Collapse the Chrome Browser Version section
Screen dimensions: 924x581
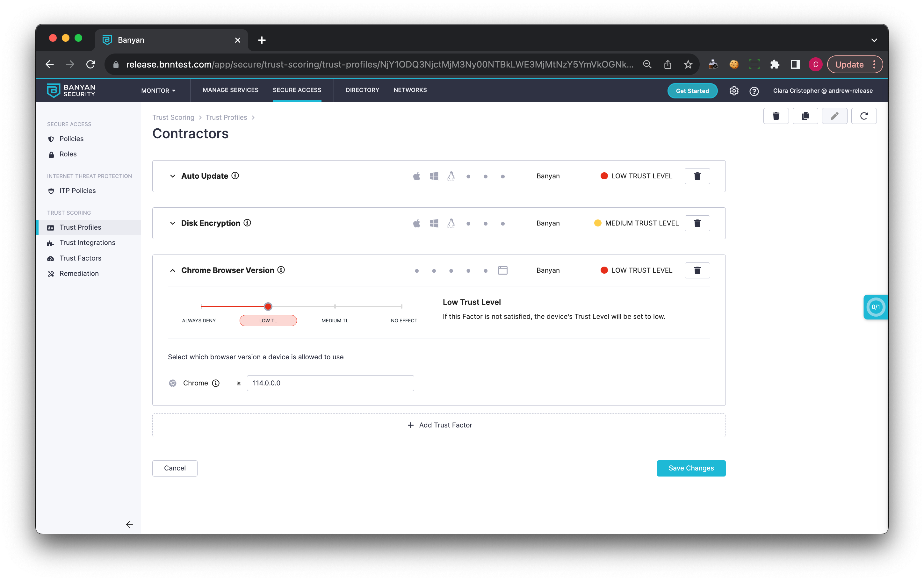[x=173, y=270]
